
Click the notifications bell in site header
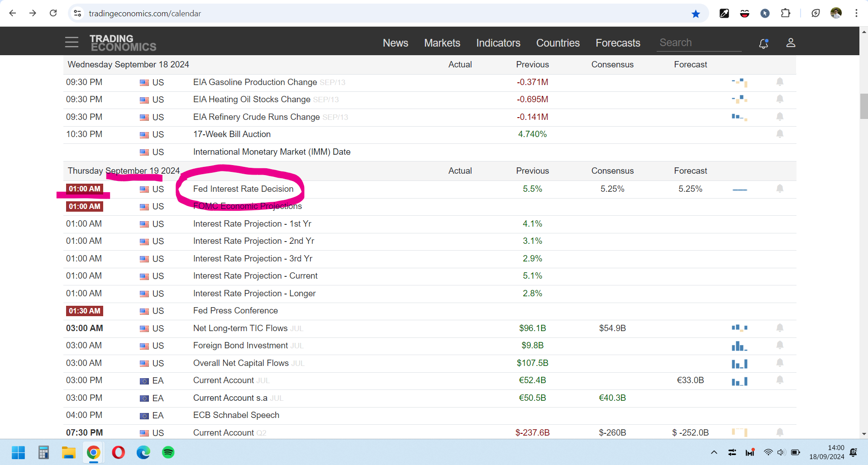[763, 43]
